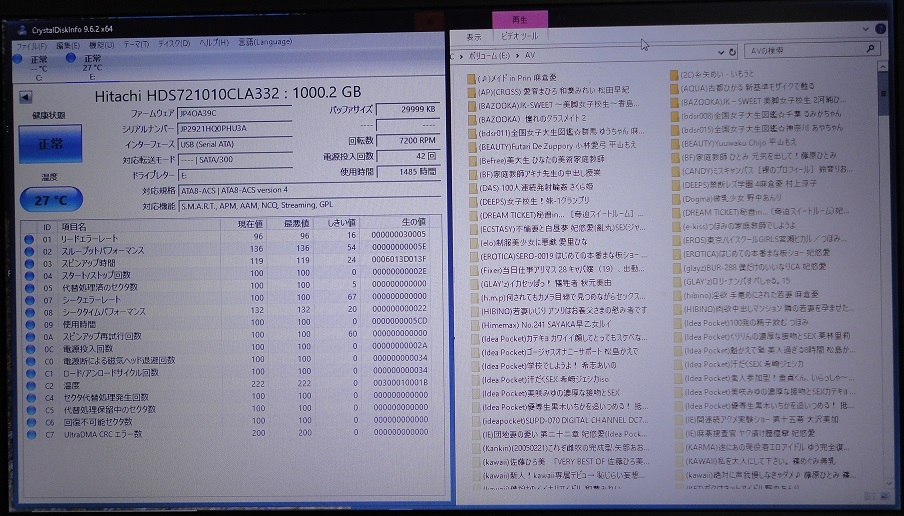Screen dimensions: 904x516
Task: Click the status circle for スピンアップ時間
Action: click(x=29, y=263)
